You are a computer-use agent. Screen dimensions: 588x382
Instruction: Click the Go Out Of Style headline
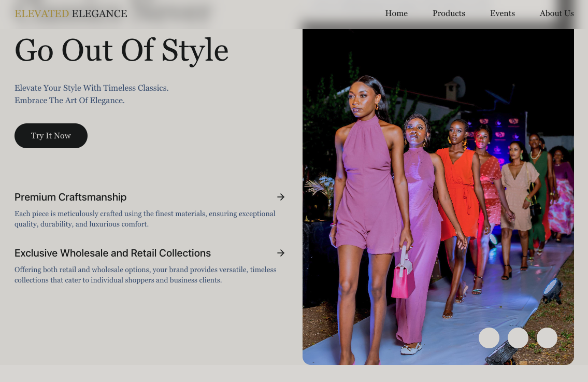[121, 50]
